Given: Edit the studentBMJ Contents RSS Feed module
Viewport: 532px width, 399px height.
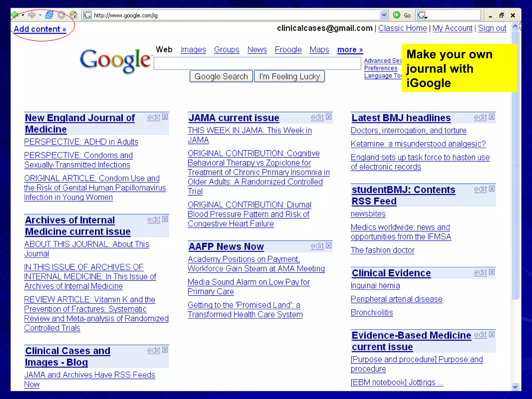Looking at the screenshot, I should tap(480, 189).
